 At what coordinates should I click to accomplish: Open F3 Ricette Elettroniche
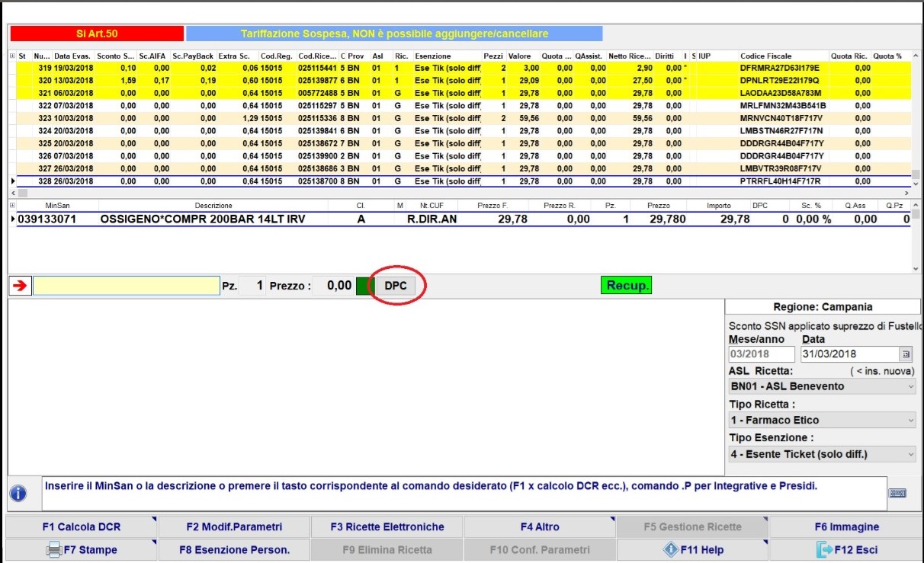[x=387, y=526]
